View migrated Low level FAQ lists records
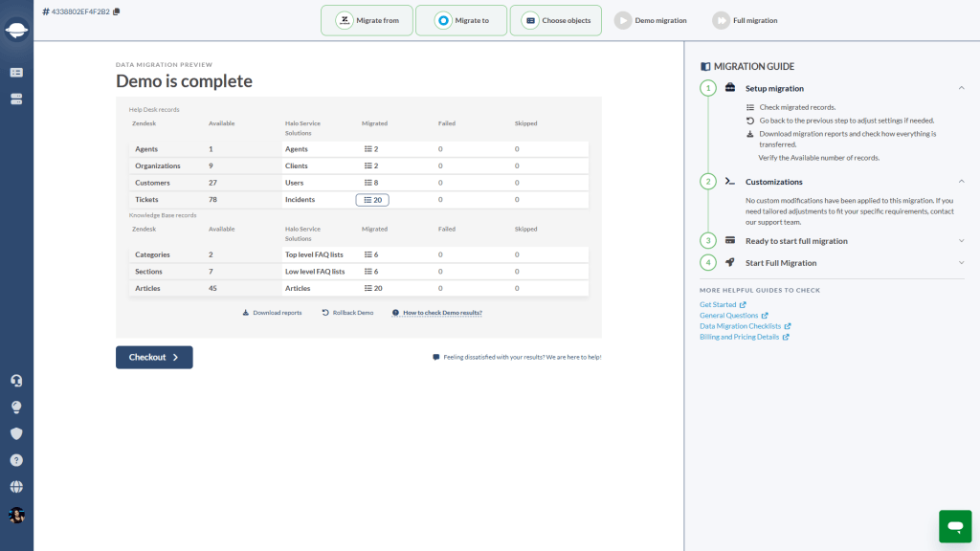 click(371, 272)
